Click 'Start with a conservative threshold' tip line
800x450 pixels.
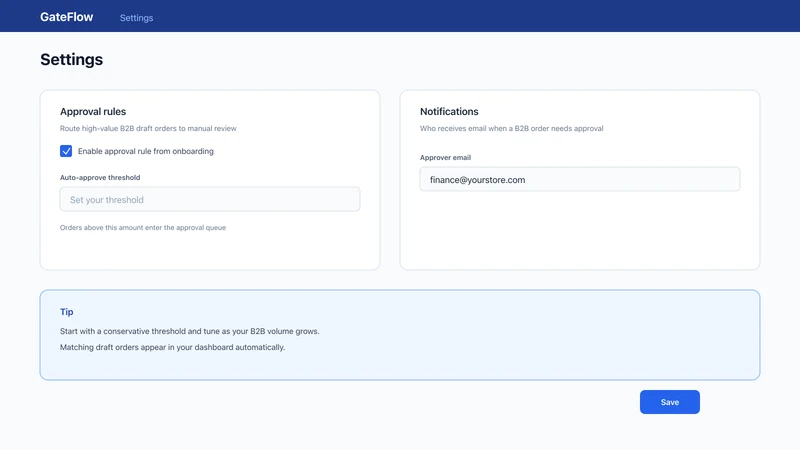click(189, 331)
